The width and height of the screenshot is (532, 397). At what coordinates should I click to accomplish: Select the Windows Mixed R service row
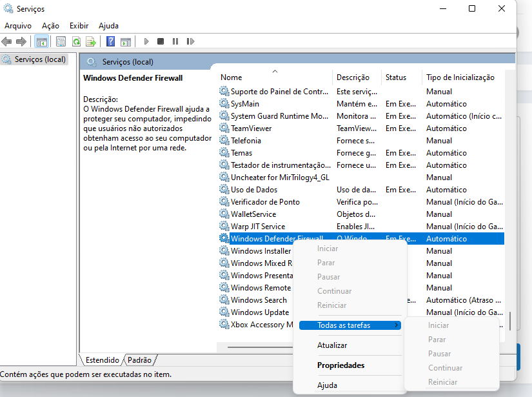[256, 263]
